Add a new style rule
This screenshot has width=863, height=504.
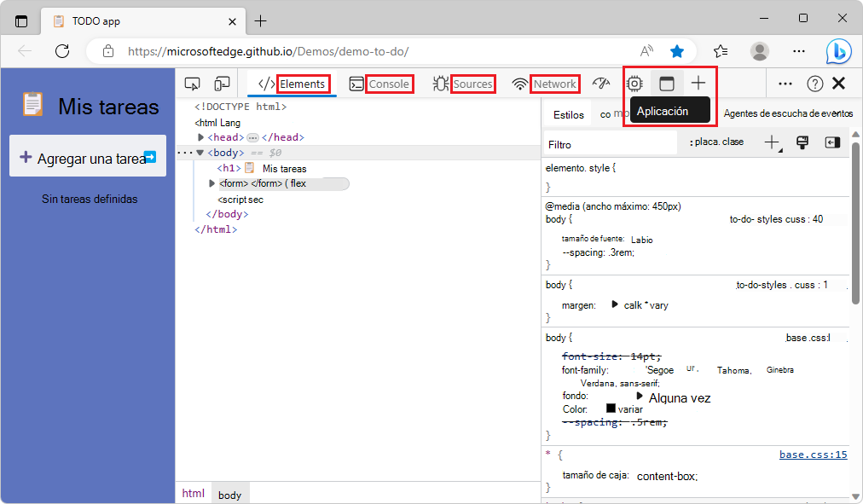click(773, 142)
